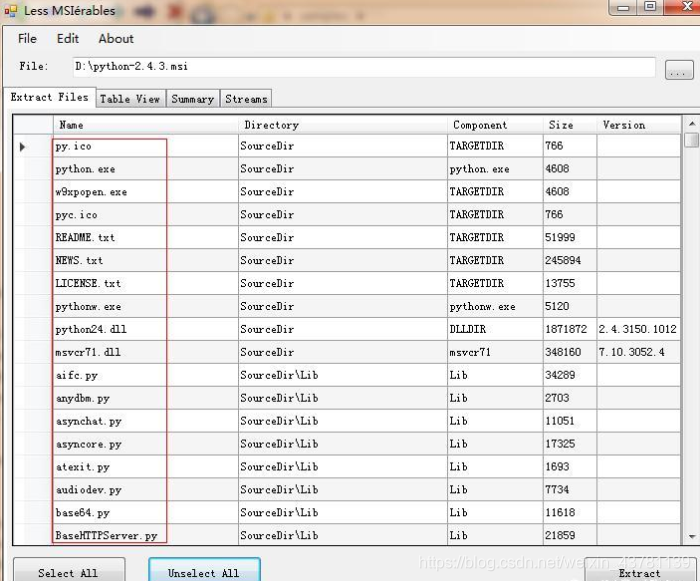Click the size value 51999
The height and width of the screenshot is (581, 700).
pyautogui.click(x=560, y=238)
